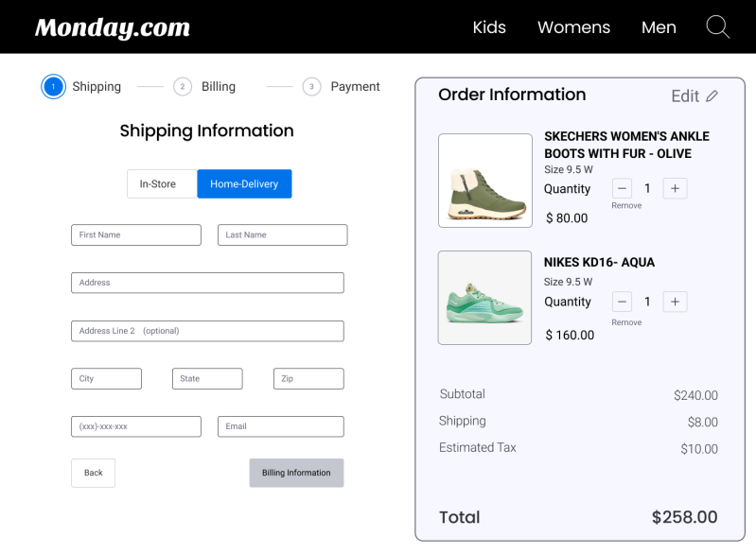Click the First Name field

point(136,234)
